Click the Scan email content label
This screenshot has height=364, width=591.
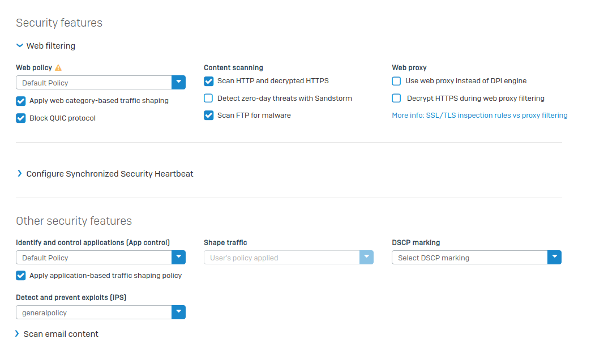pyautogui.click(x=61, y=334)
